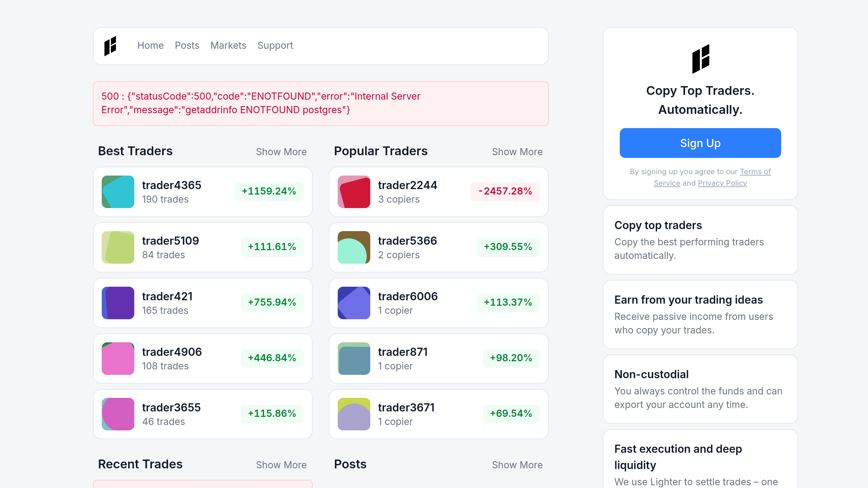868x488 pixels.
Task: Open trader4906's pink avatar
Action: (118, 359)
